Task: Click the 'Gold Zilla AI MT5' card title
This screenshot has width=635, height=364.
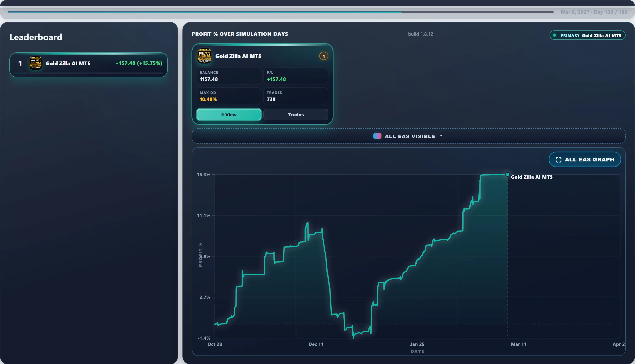Action: coord(238,56)
